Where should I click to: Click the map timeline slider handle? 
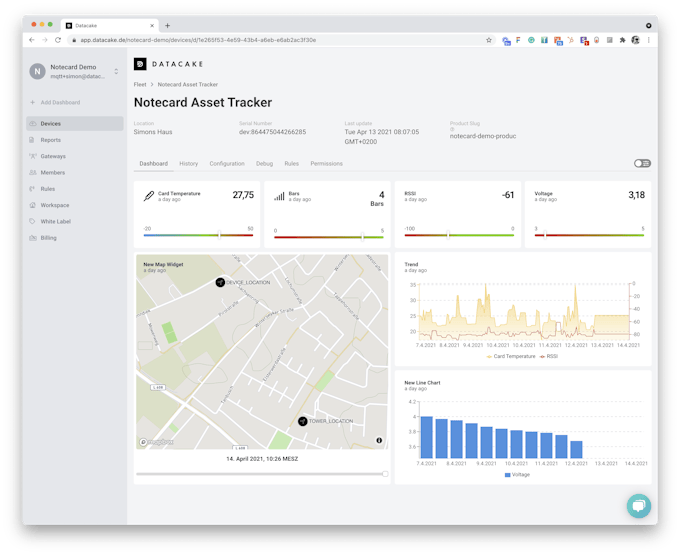[x=385, y=473]
